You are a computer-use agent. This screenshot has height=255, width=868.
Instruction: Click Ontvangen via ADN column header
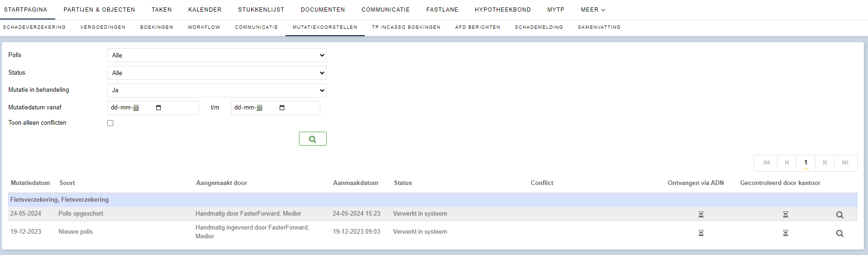[x=696, y=183]
